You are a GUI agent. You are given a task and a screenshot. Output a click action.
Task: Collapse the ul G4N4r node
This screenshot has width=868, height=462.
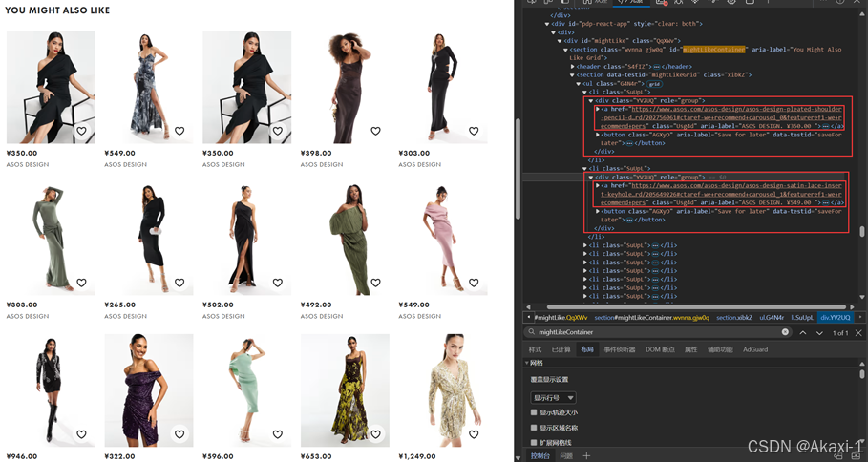point(579,84)
